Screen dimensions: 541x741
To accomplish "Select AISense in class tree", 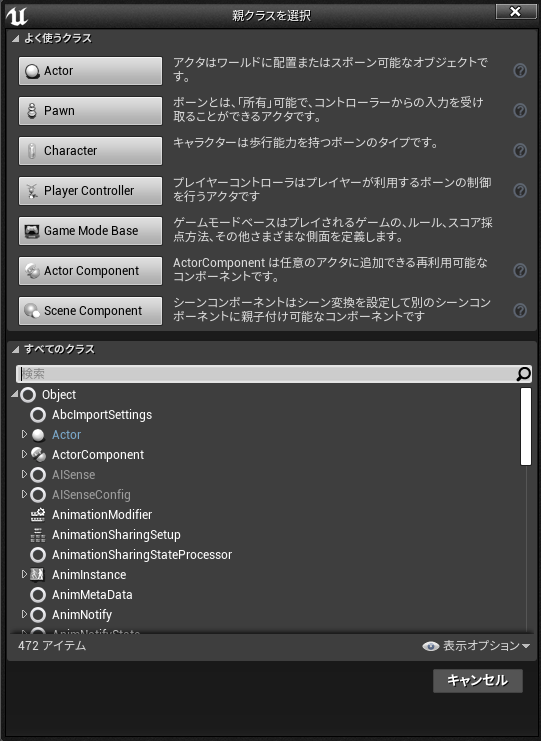I will point(73,474).
